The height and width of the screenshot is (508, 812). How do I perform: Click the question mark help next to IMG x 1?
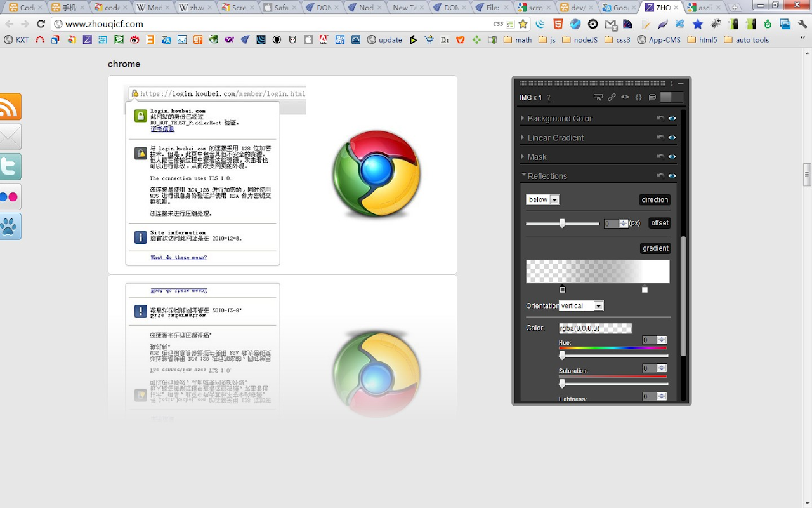(548, 98)
